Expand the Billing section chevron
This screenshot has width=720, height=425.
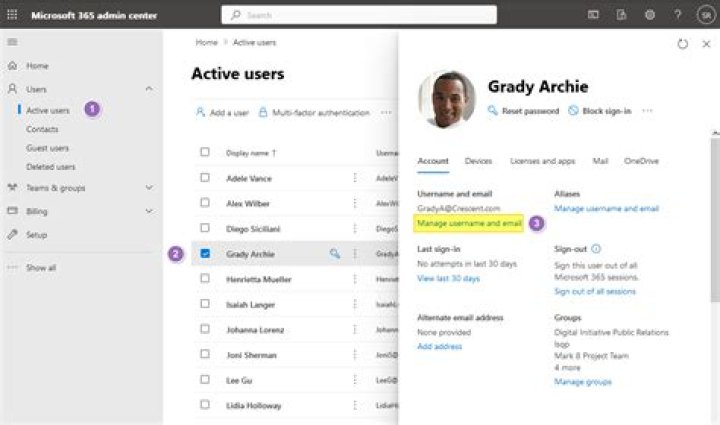[x=149, y=211]
